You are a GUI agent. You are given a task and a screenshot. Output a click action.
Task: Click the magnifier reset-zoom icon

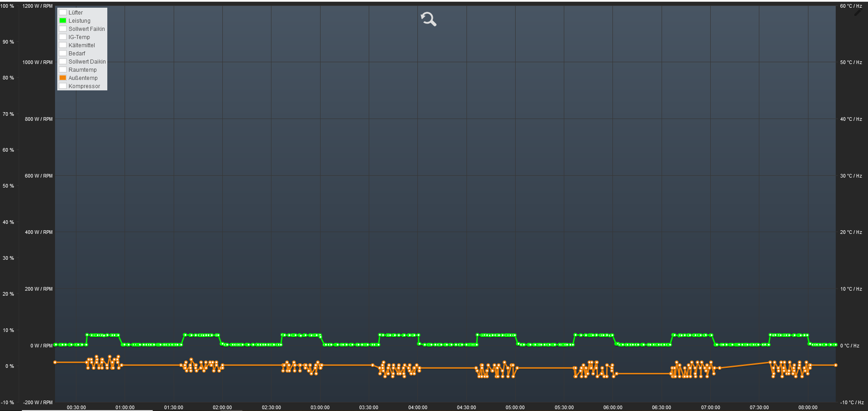[428, 19]
